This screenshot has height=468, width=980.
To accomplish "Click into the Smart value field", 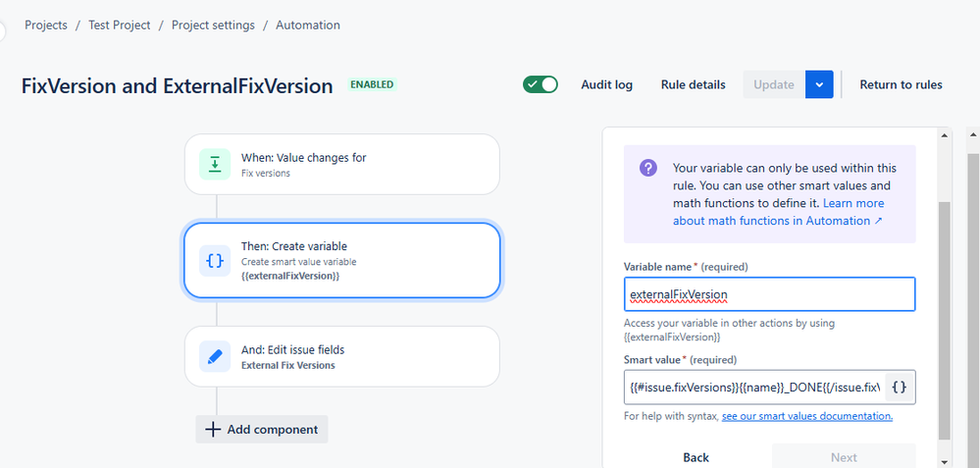I will point(754,388).
